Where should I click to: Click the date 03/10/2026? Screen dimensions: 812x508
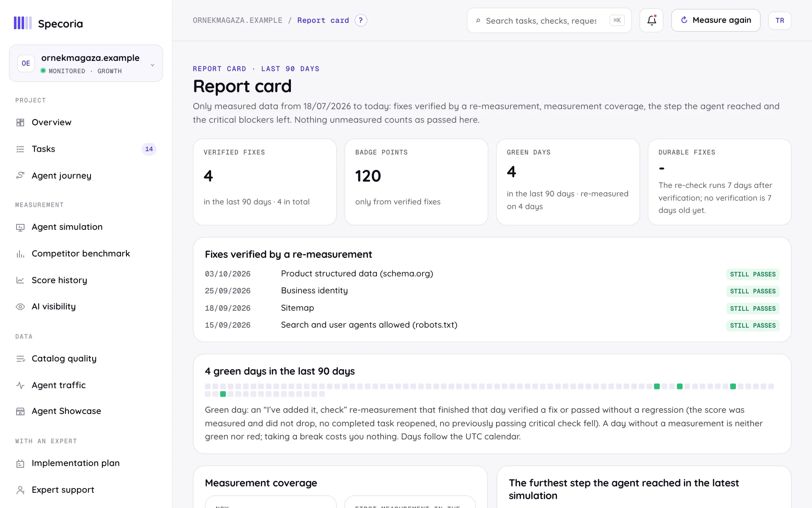(228, 274)
